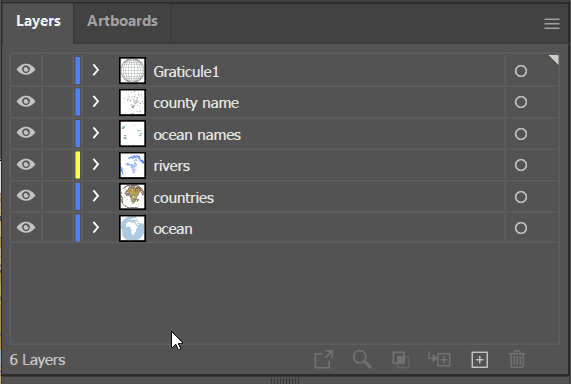Toggle visibility of ocean names layer
The width and height of the screenshot is (571, 384).
[x=26, y=133]
